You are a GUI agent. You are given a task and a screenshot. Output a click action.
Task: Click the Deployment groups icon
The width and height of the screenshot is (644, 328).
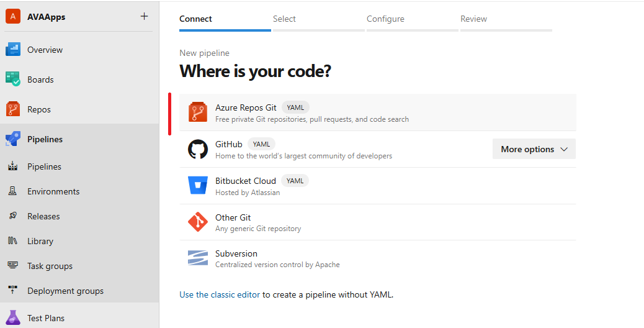(x=13, y=290)
